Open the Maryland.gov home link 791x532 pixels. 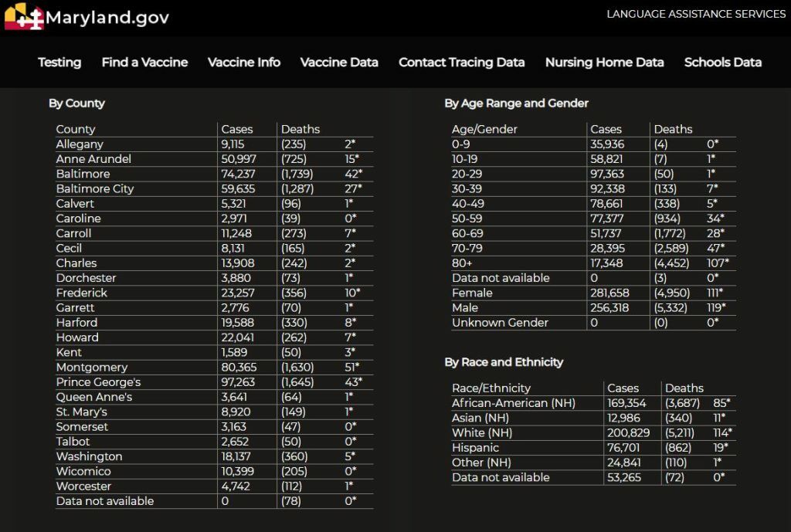107,18
